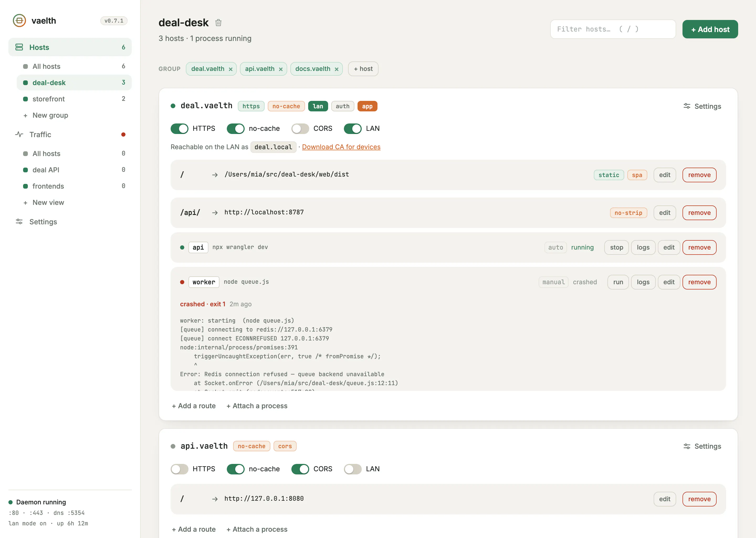The height and width of the screenshot is (538, 756).
Task: Click the Traffic pulse icon
Action: (19, 134)
